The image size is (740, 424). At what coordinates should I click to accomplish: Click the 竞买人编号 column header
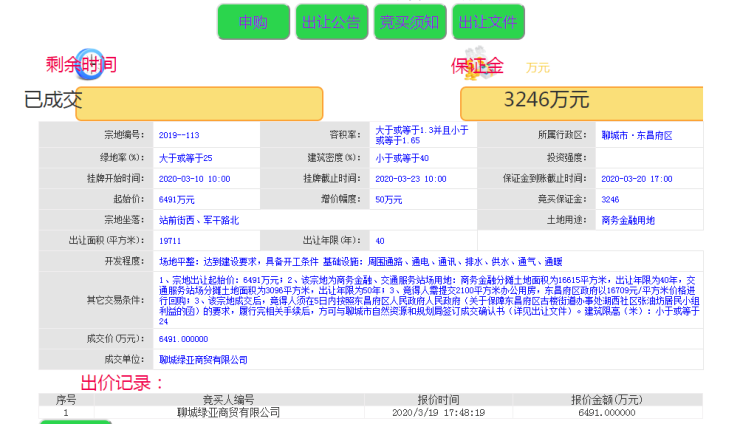coord(228,399)
